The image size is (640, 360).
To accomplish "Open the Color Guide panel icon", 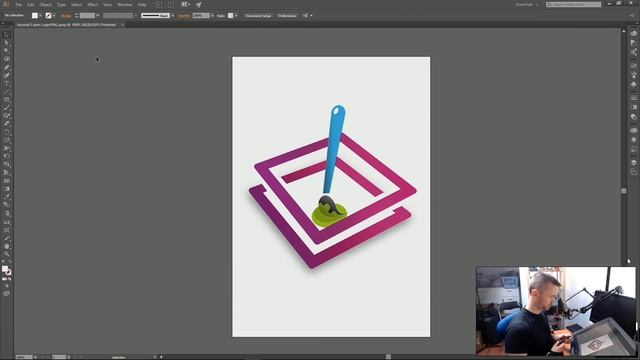I will [633, 43].
